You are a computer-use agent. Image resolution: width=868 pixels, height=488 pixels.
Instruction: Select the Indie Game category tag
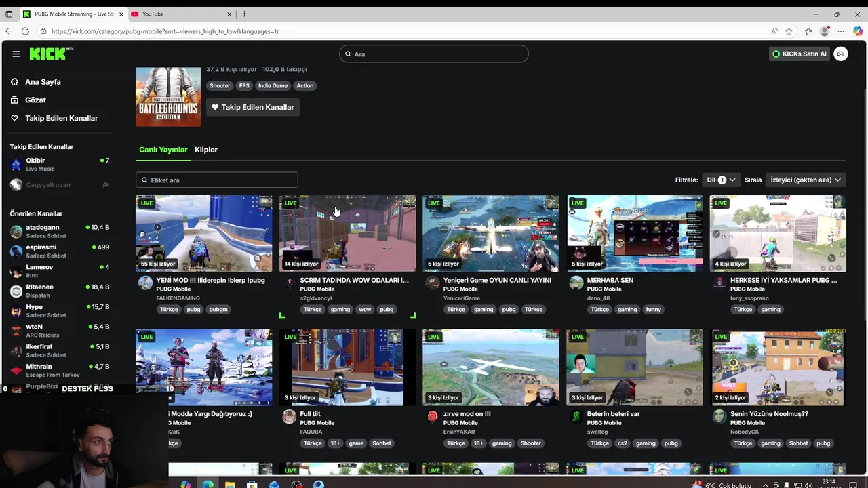pyautogui.click(x=273, y=85)
